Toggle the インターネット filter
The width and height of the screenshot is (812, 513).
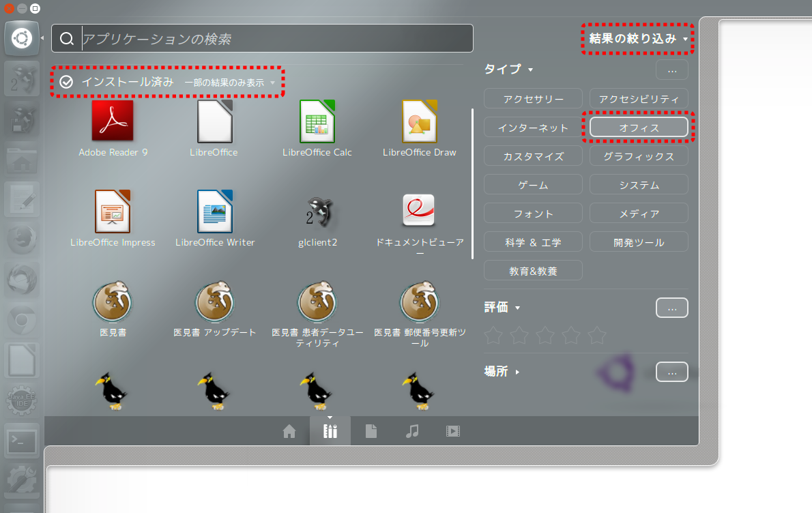pyautogui.click(x=533, y=128)
